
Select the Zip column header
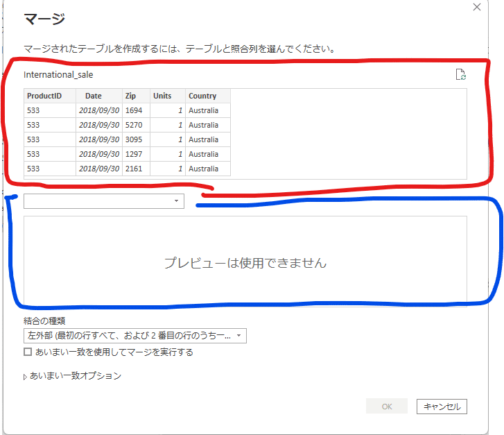click(x=137, y=96)
